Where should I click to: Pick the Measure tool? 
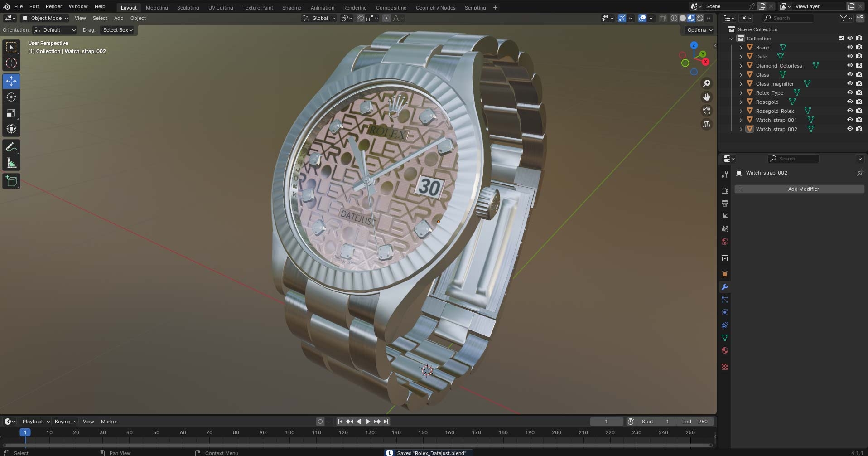coord(11,163)
